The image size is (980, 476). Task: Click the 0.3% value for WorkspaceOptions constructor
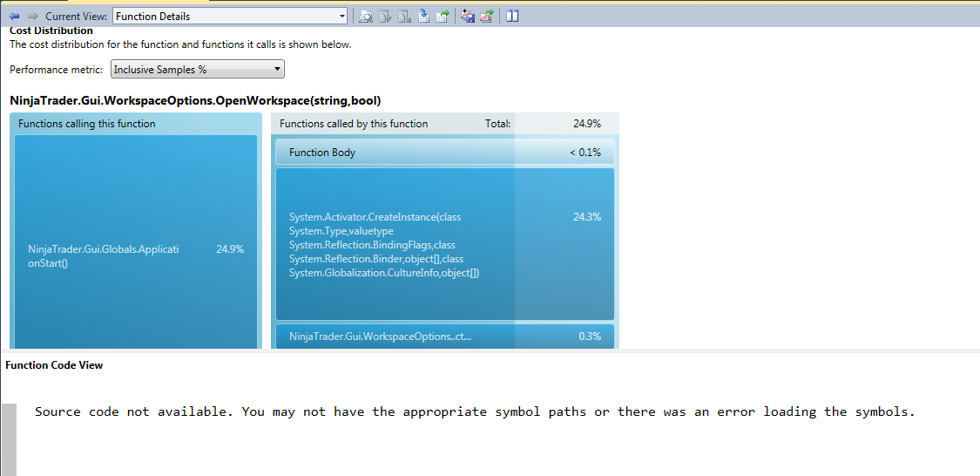(590, 337)
